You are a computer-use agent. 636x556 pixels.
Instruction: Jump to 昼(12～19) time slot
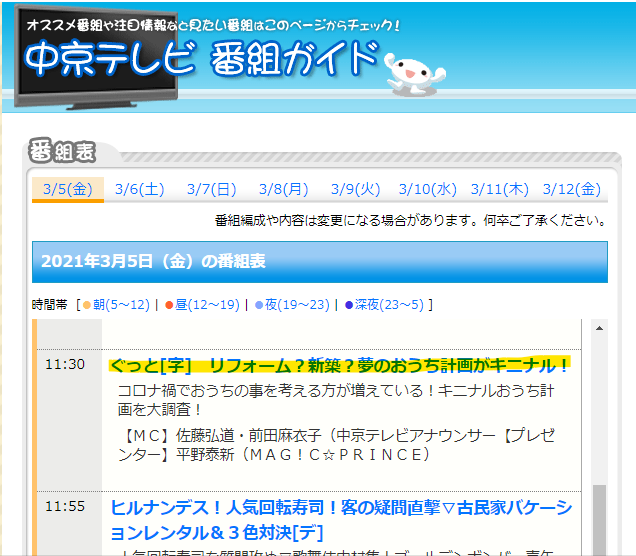207,305
